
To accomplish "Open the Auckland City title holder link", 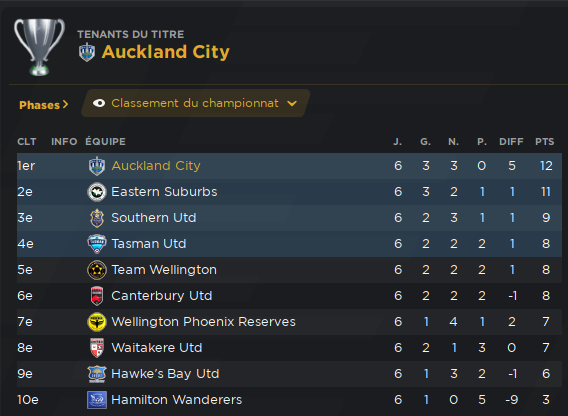I will [166, 52].
